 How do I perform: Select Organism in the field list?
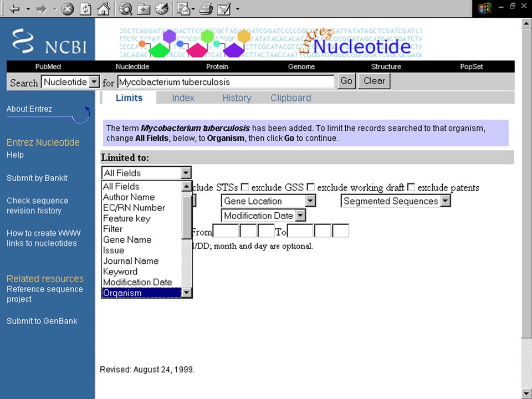(142, 293)
